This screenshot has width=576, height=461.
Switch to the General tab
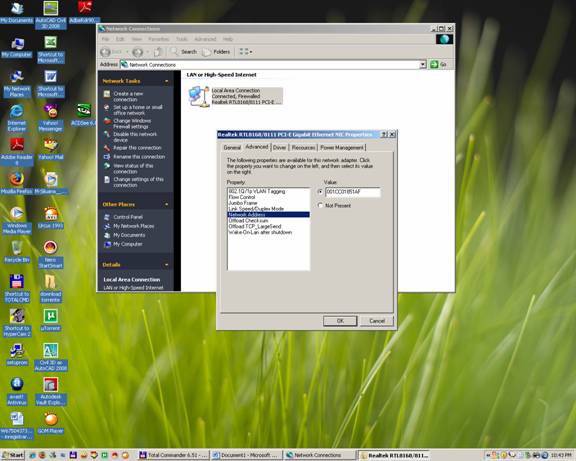coord(232,148)
